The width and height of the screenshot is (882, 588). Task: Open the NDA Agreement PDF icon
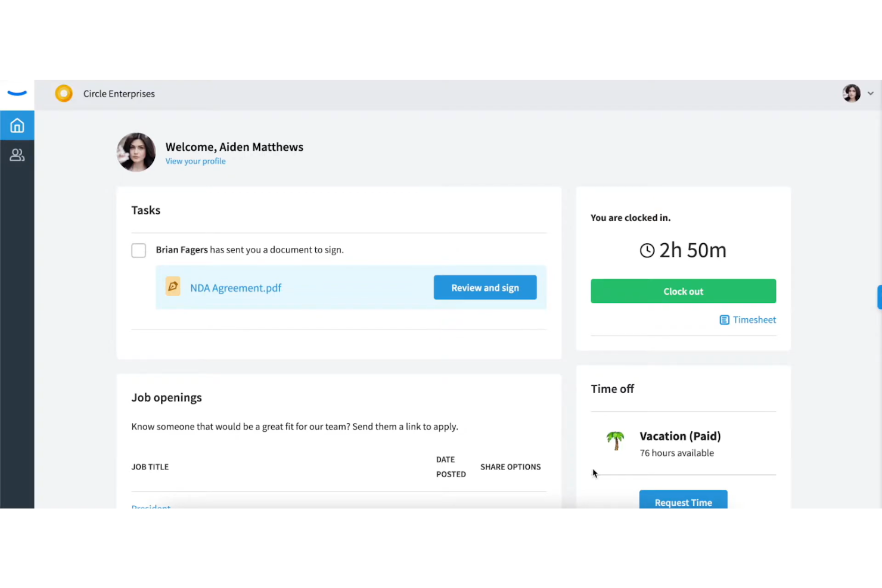coord(173,287)
